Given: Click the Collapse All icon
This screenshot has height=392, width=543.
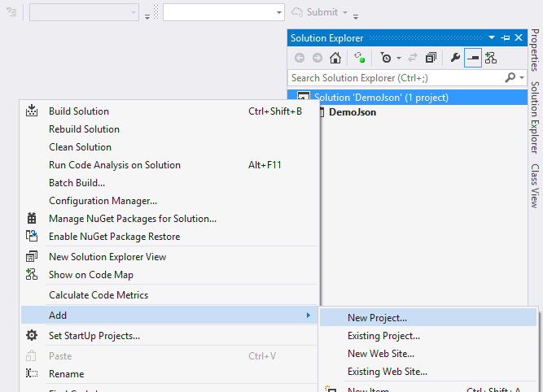Looking at the screenshot, I should pyautogui.click(x=431, y=58).
